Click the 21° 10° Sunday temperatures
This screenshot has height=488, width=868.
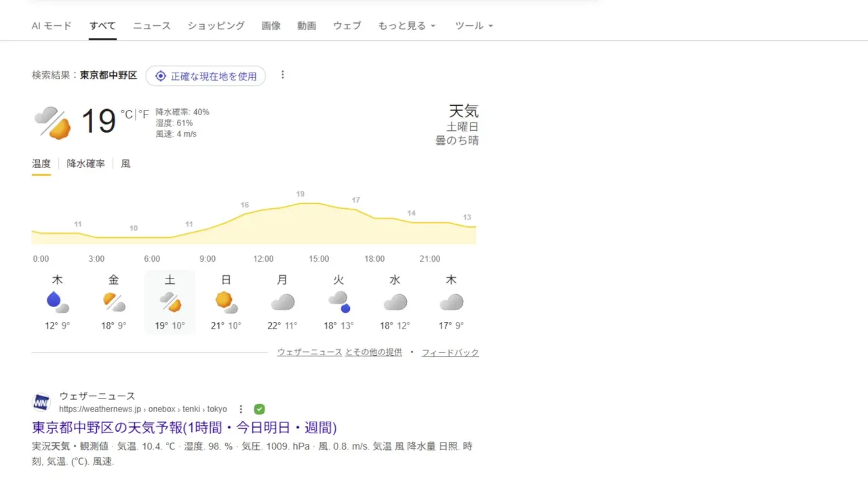[x=226, y=325]
